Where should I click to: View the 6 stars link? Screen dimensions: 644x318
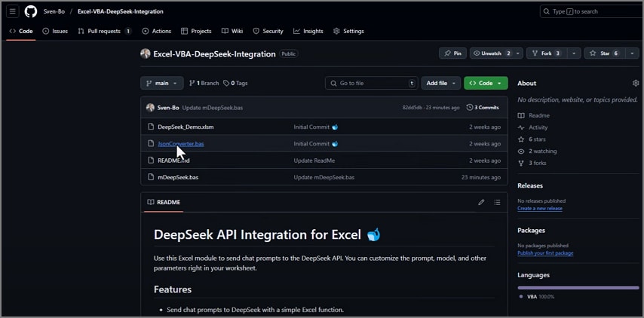[x=532, y=139]
